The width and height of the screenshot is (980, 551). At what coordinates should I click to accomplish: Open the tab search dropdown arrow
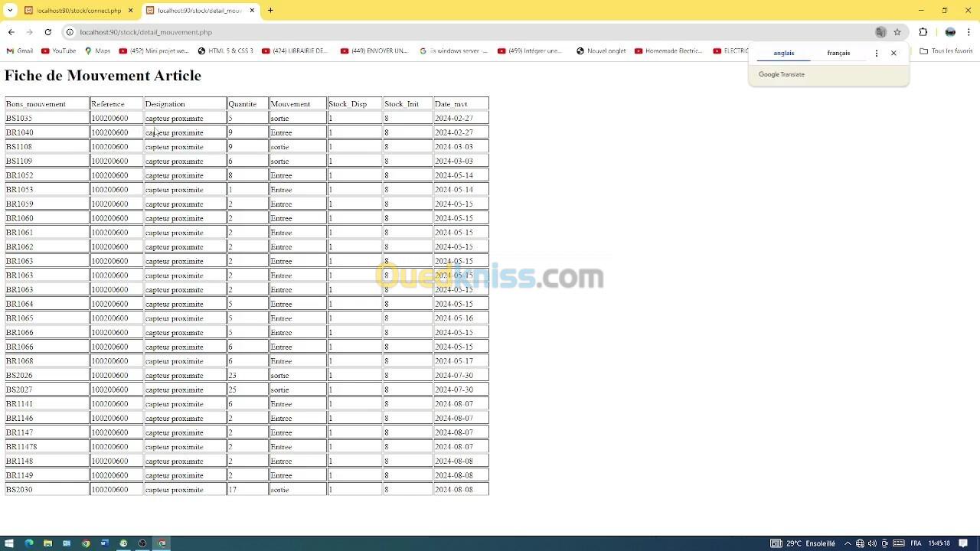pos(10,11)
